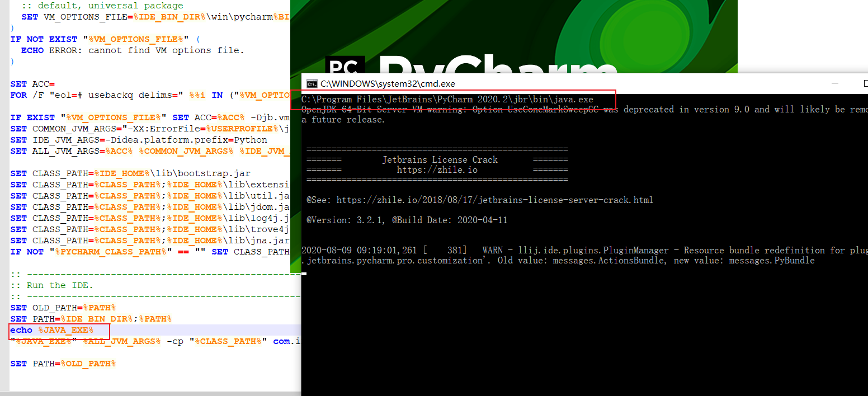Click the CLASS_PATH line containing 'lib\jna.jar'
The height and width of the screenshot is (396, 868).
pos(150,241)
